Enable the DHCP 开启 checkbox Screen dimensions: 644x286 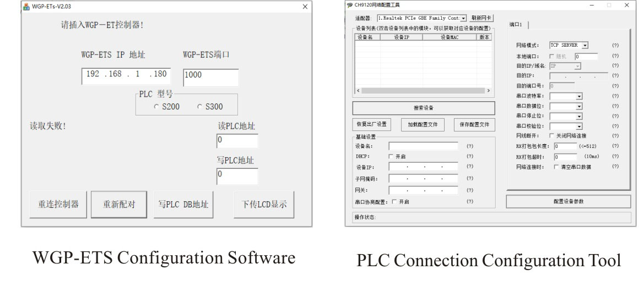click(x=391, y=157)
